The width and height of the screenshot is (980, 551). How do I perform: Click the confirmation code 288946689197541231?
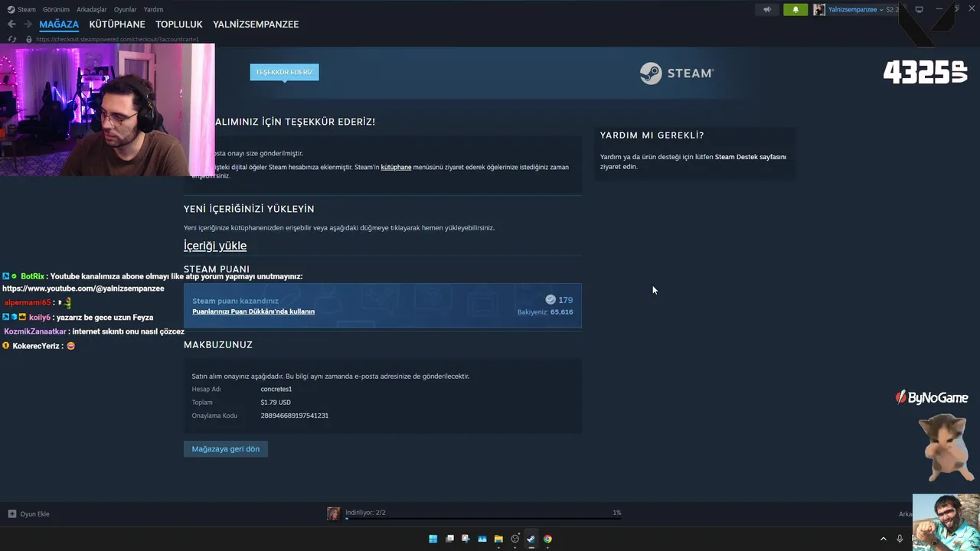coord(295,416)
